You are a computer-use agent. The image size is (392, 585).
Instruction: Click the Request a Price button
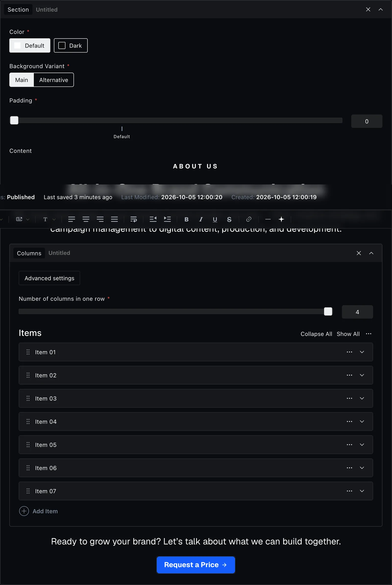click(196, 565)
